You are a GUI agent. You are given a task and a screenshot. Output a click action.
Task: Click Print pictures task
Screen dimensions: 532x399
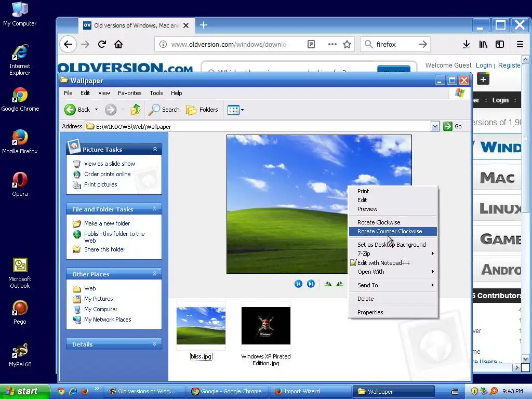[x=100, y=184]
